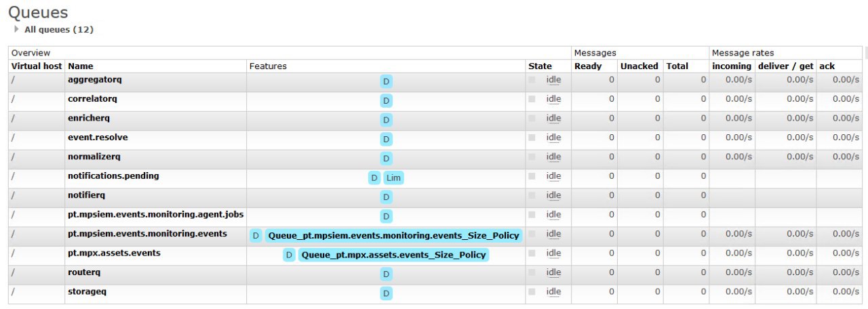Open the pt.mpx.assets.events queue
Viewport: 868px width, 309px height.
click(114, 253)
